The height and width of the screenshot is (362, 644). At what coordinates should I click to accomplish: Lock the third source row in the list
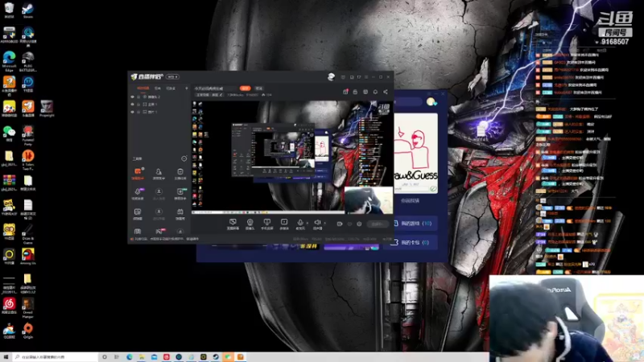coord(138,112)
